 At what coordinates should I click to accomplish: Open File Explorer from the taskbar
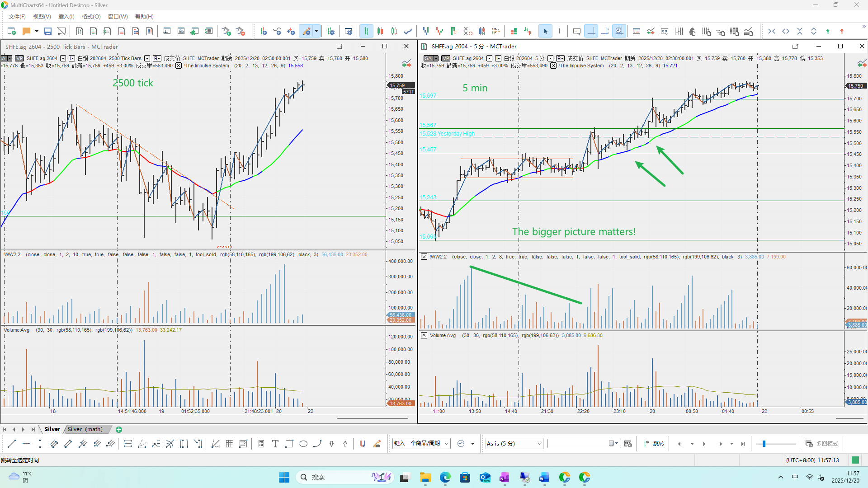(x=425, y=477)
